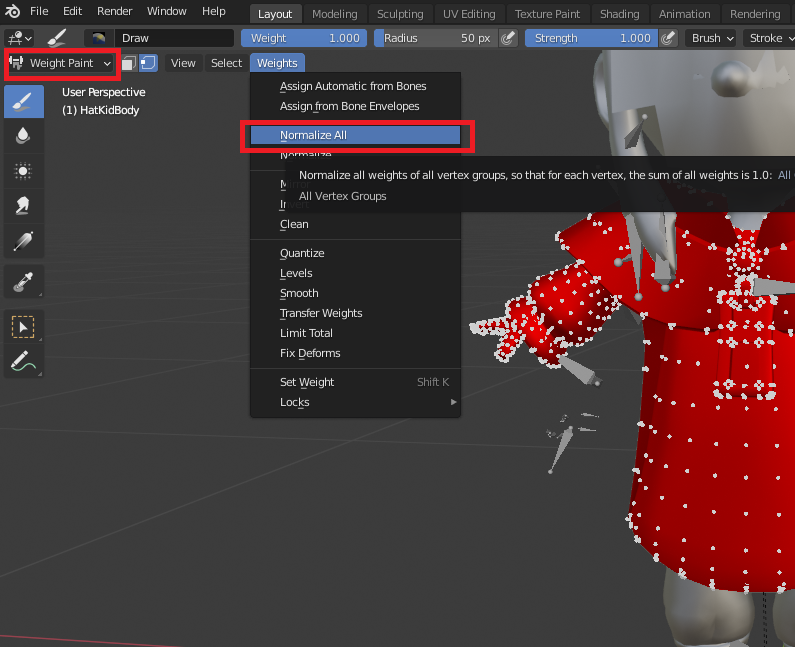Switch to the Texture Paint workspace tab
The width and height of the screenshot is (795, 647).
coord(547,14)
